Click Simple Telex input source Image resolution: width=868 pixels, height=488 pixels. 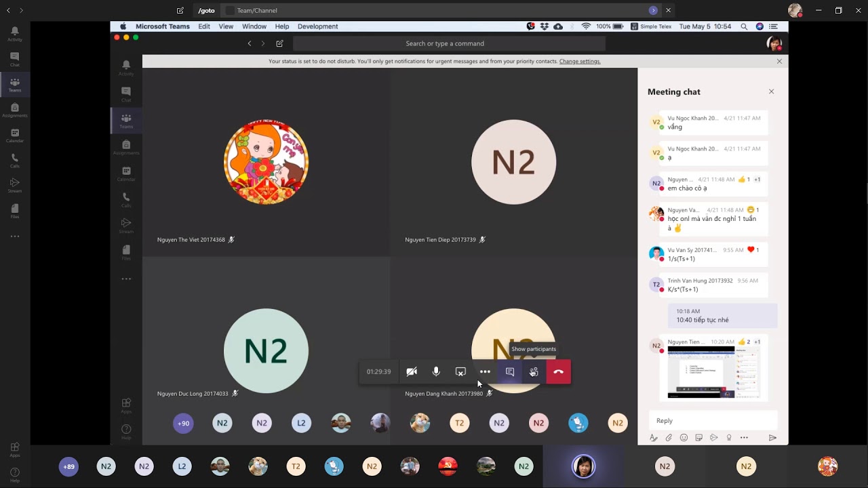pos(651,26)
